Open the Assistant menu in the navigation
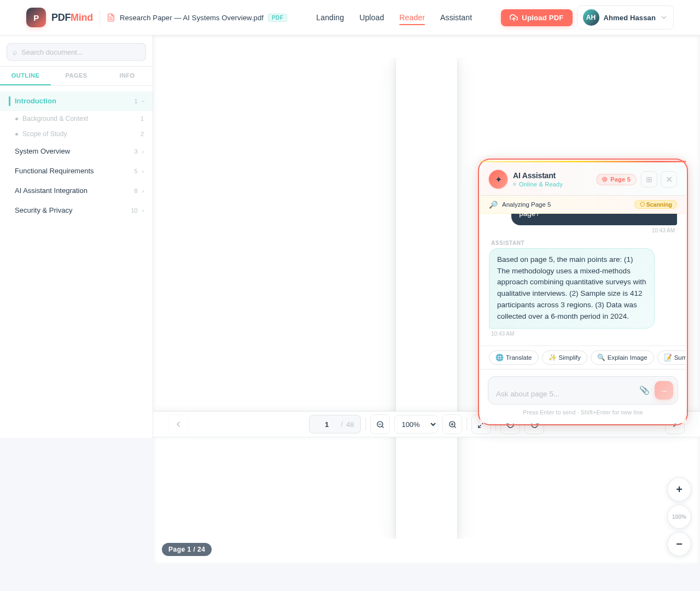 tap(456, 17)
